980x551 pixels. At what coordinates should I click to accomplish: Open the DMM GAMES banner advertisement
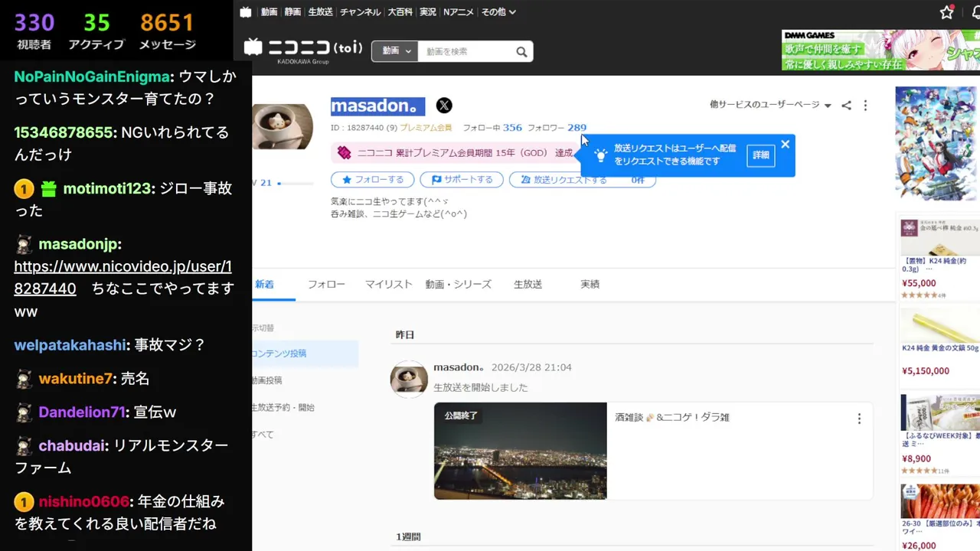(880, 50)
